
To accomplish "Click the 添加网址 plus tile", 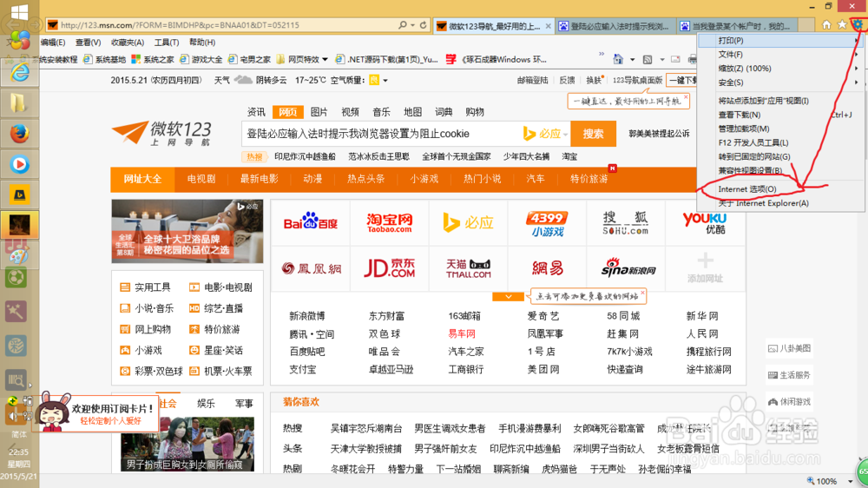I will click(x=705, y=268).
